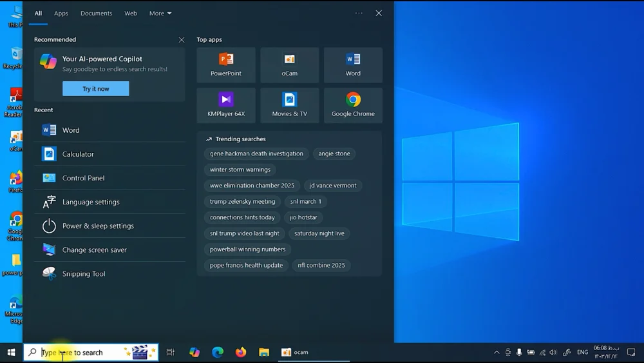Open Calculator from Recent list

[x=109, y=153]
